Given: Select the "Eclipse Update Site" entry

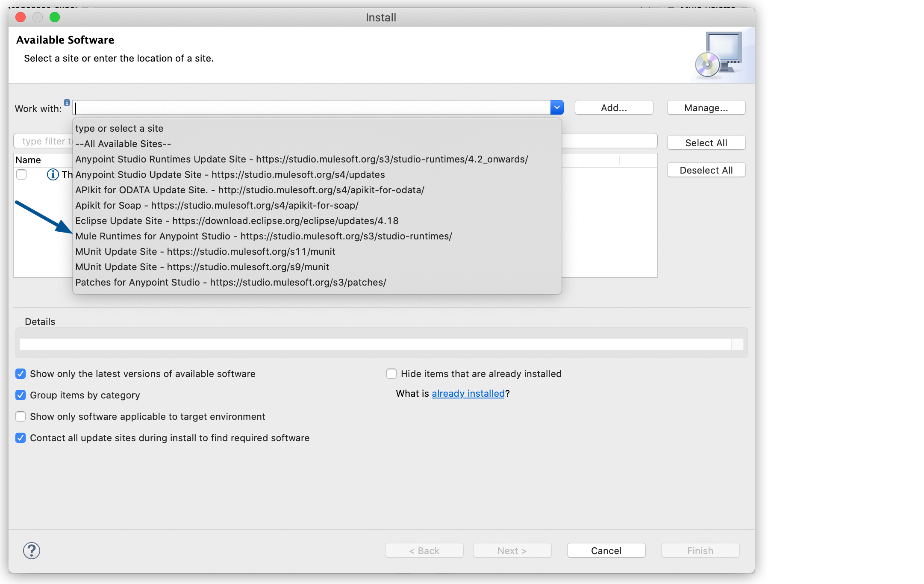Looking at the screenshot, I should pyautogui.click(x=236, y=221).
